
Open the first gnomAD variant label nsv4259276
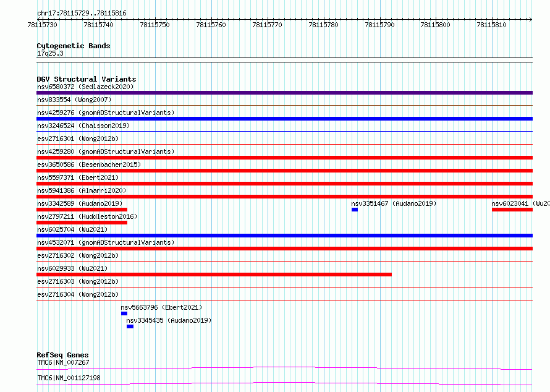point(106,113)
